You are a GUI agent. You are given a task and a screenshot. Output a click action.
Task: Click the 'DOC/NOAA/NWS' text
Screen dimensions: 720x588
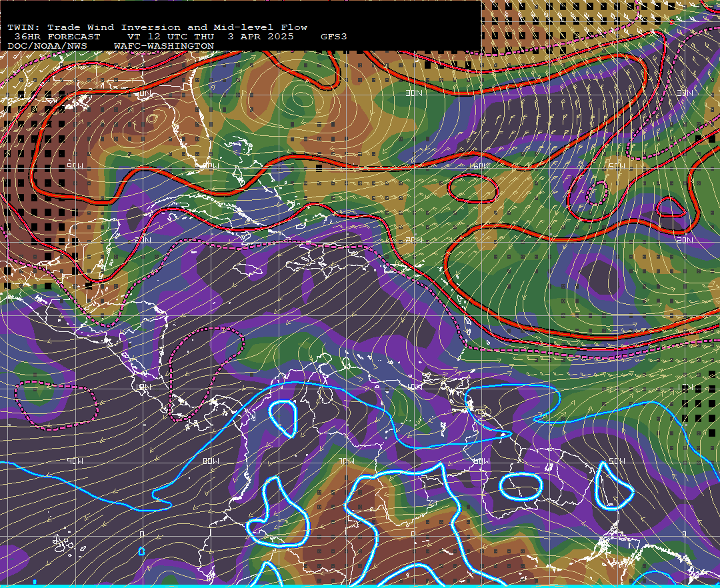(x=47, y=47)
